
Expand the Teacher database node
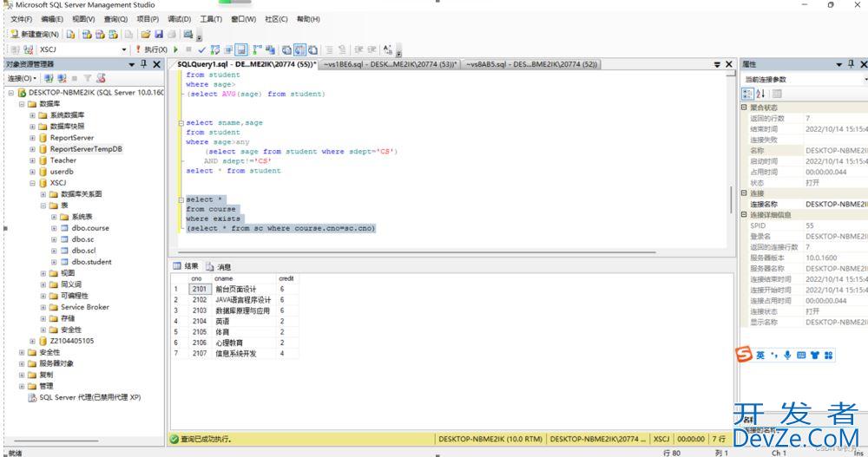pos(32,160)
